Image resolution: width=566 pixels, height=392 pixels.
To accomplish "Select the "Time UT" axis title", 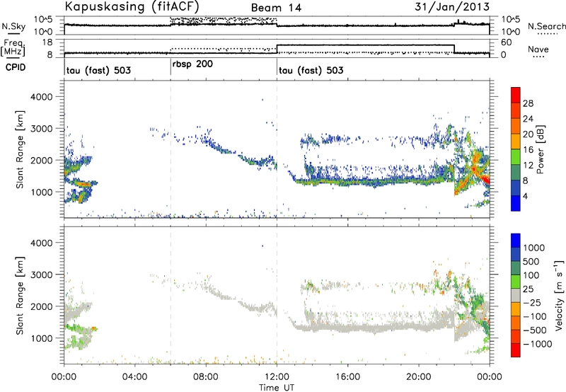I will (277, 388).
